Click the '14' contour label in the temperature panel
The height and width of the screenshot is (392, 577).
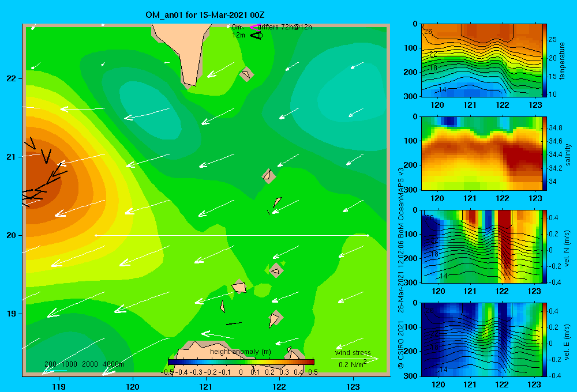click(x=443, y=90)
